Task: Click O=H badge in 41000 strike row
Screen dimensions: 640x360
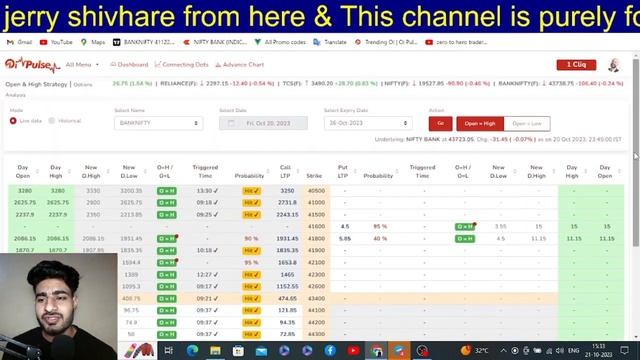Action: click(167, 202)
